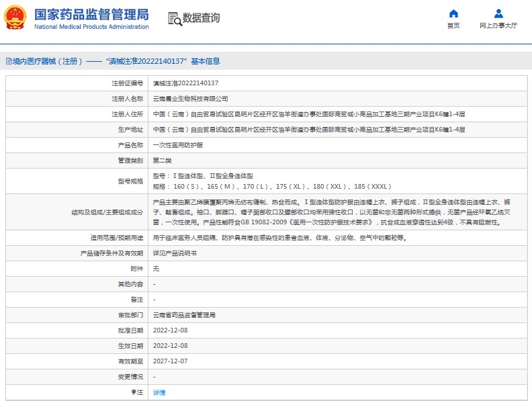This screenshot has width=532, height=405.
Task: Open the online service hall user icon
Action: [498, 13]
